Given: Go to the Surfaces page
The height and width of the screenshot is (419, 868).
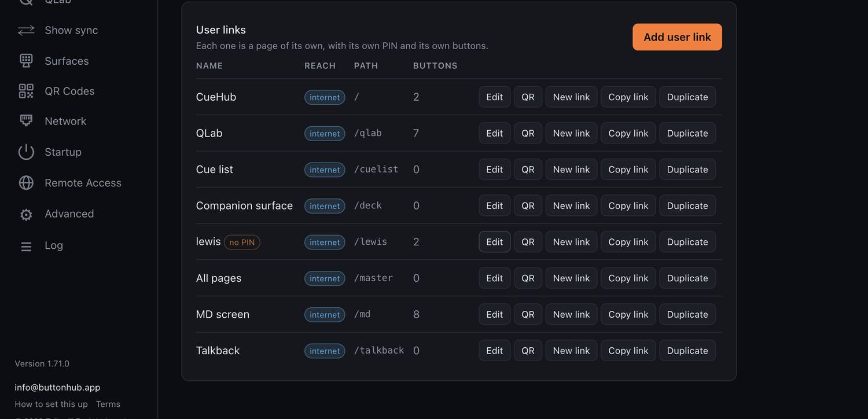Looking at the screenshot, I should point(67,61).
